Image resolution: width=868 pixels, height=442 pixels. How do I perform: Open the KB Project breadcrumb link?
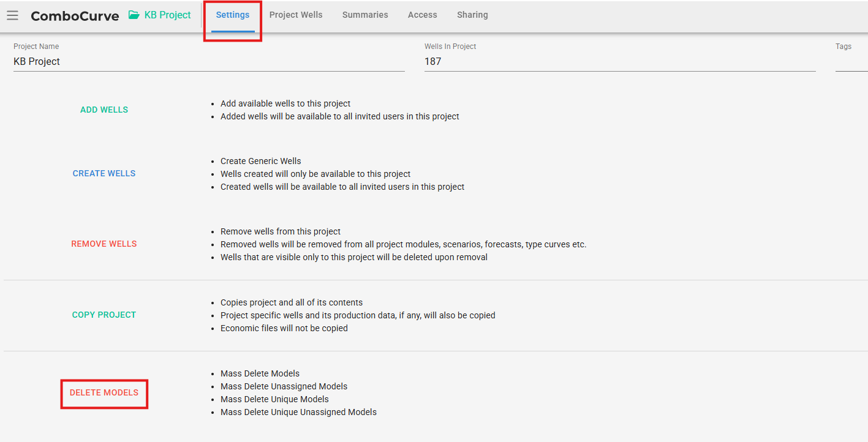[167, 15]
